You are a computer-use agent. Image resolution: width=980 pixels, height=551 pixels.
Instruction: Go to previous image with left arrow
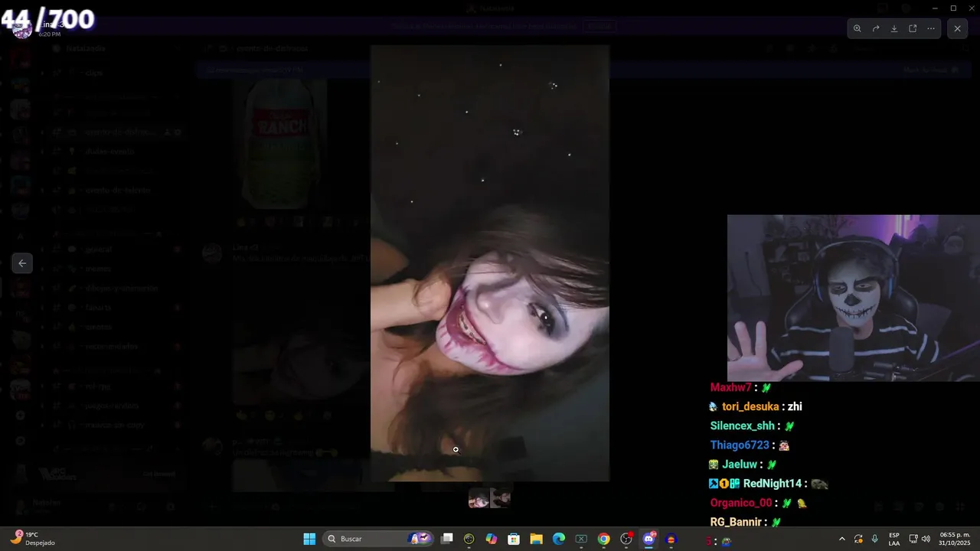click(x=22, y=263)
